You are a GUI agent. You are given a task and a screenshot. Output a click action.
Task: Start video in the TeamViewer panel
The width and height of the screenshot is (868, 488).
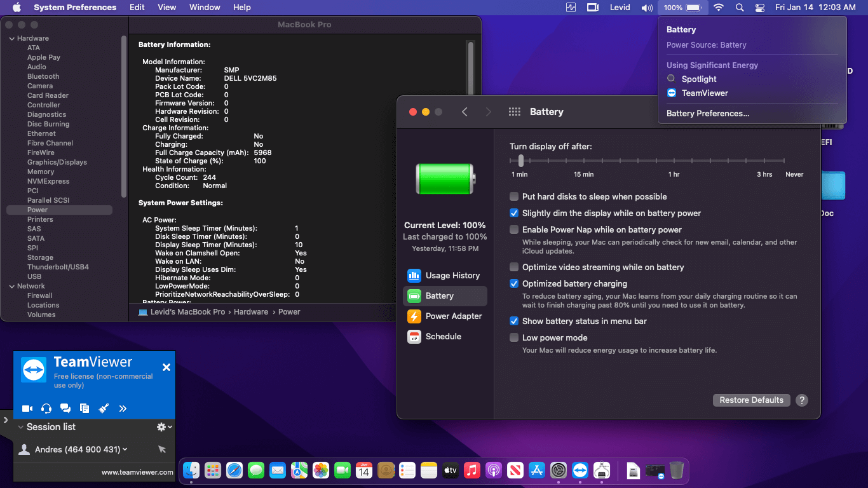pyautogui.click(x=27, y=409)
